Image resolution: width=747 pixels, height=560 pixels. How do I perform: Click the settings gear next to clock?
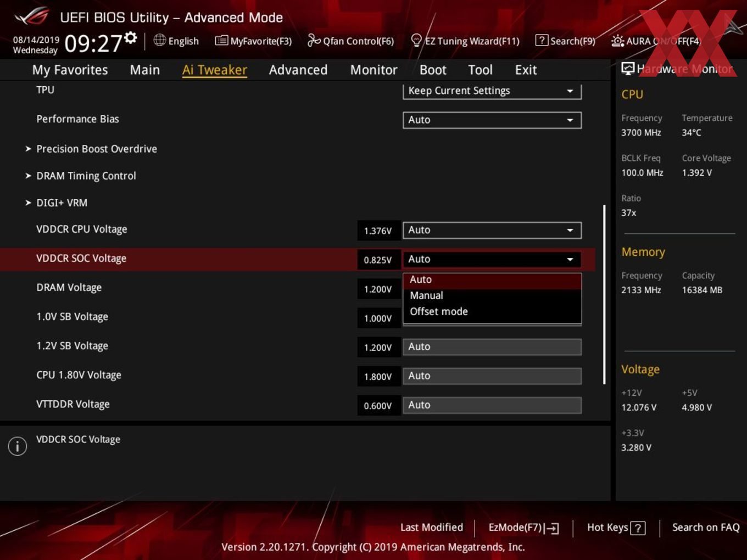tap(130, 37)
